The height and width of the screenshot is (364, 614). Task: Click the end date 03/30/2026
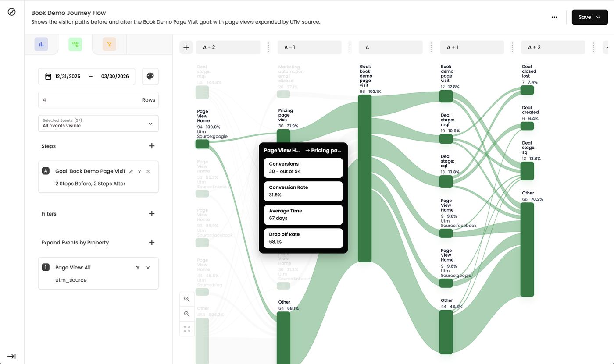point(115,76)
